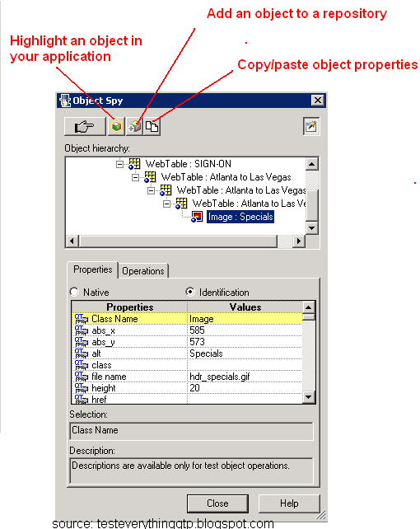Click the Description text box
The width and height of the screenshot is (420, 529).
click(191, 471)
